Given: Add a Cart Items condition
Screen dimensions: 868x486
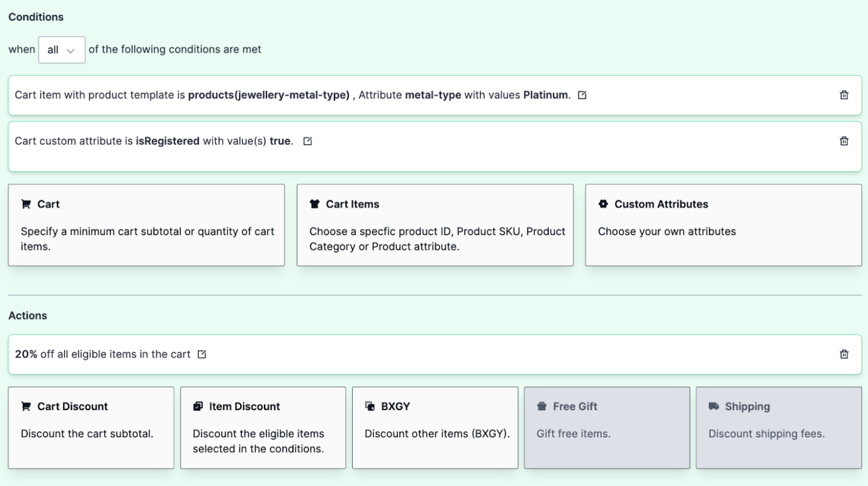Looking at the screenshot, I should [435, 225].
